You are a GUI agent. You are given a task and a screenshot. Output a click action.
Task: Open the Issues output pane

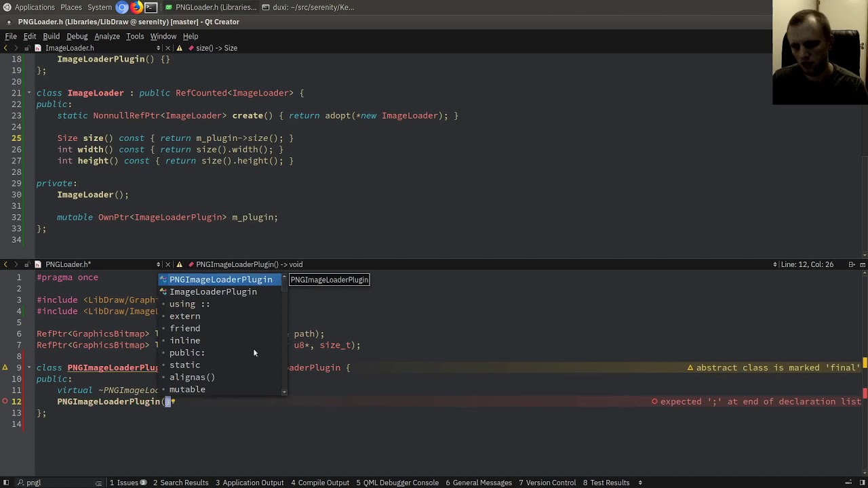127,483
